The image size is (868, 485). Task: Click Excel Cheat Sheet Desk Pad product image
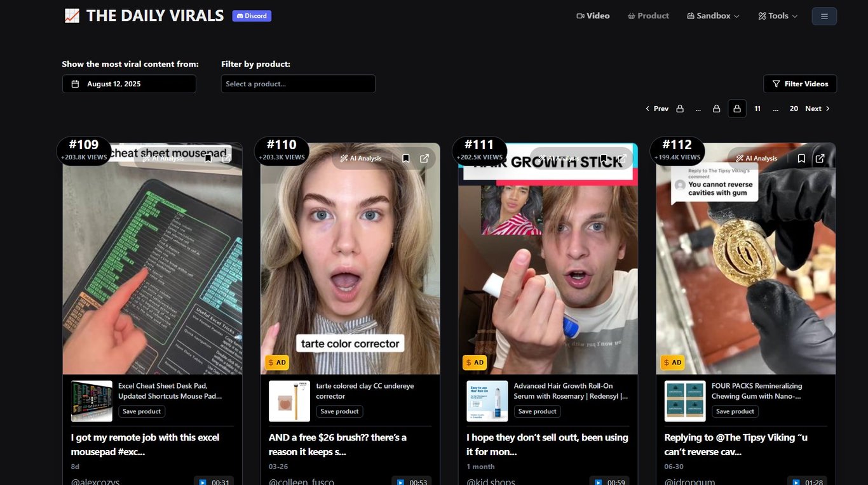(92, 401)
